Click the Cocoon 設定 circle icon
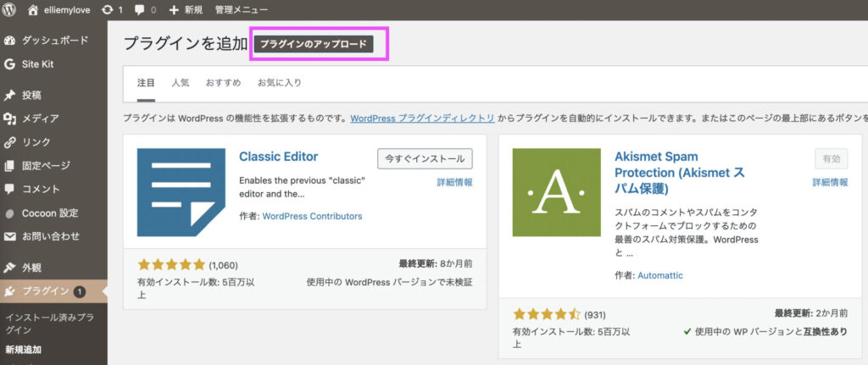 point(9,213)
